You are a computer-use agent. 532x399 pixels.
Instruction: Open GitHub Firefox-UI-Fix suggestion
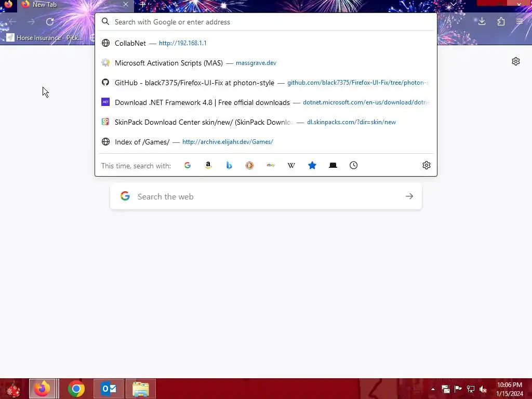coord(265,83)
